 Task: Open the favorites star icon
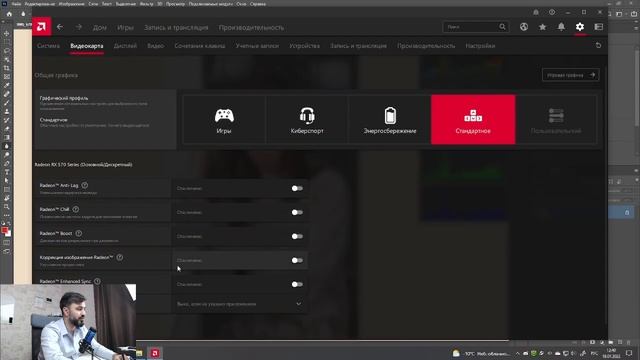pyautogui.click(x=542, y=27)
